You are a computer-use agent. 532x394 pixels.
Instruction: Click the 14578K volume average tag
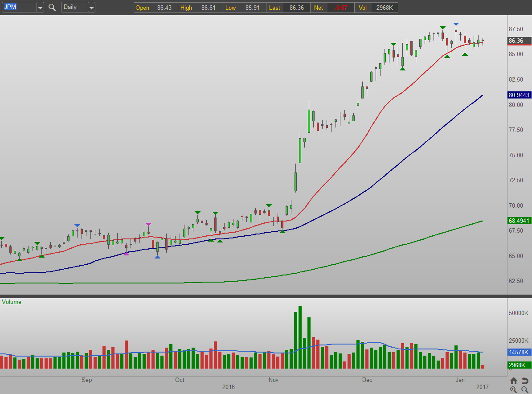pyautogui.click(x=519, y=352)
